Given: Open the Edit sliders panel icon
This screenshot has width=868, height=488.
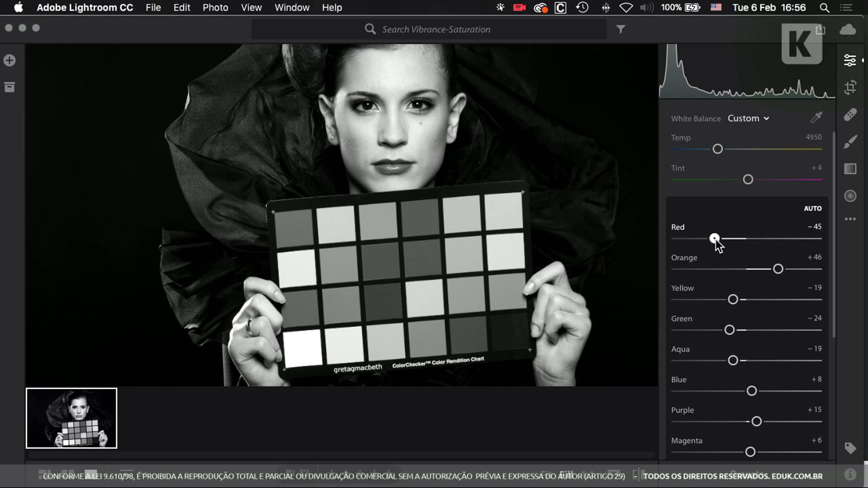Looking at the screenshot, I should click(x=850, y=60).
